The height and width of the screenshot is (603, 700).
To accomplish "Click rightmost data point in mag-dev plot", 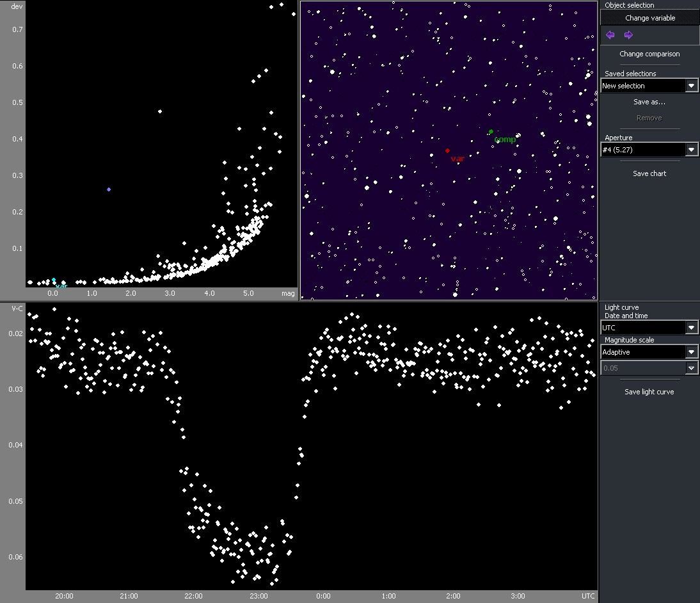I will pyautogui.click(x=294, y=14).
